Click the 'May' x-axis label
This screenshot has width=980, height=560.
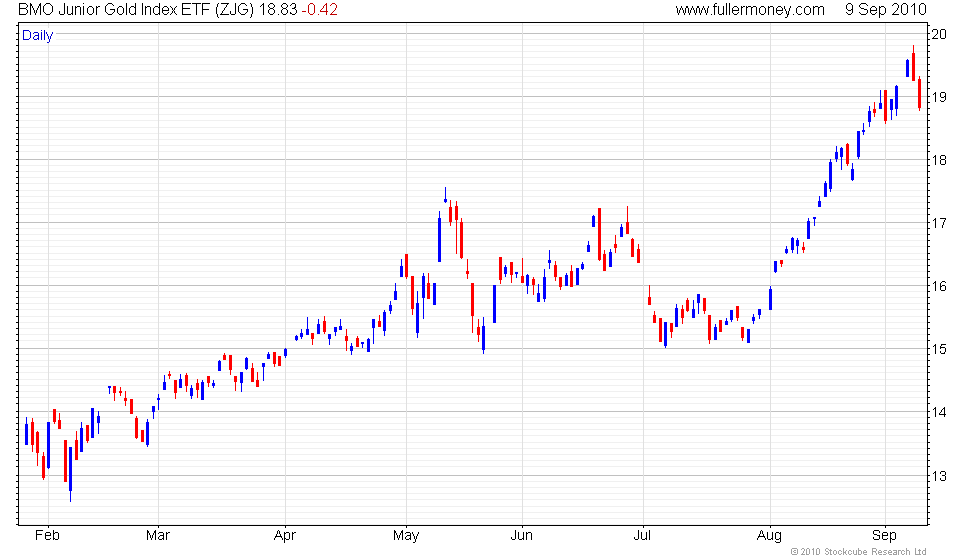click(x=406, y=536)
